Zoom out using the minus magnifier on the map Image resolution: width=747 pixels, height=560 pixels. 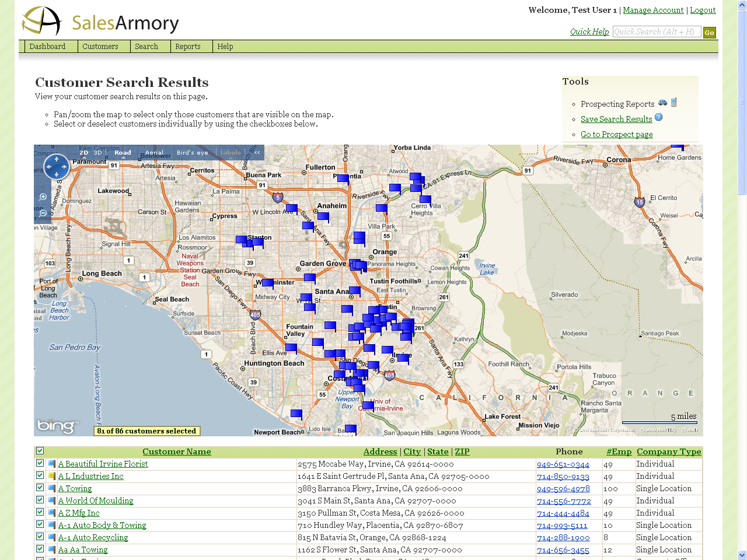[x=42, y=213]
